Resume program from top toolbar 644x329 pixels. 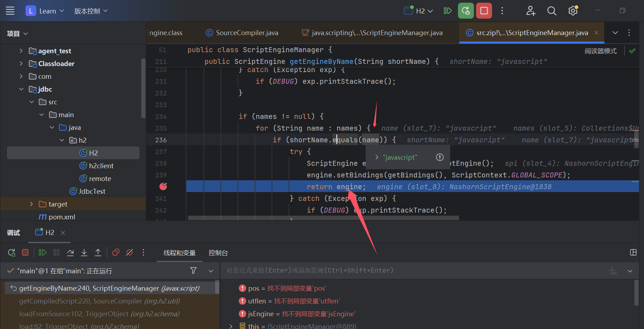point(448,11)
